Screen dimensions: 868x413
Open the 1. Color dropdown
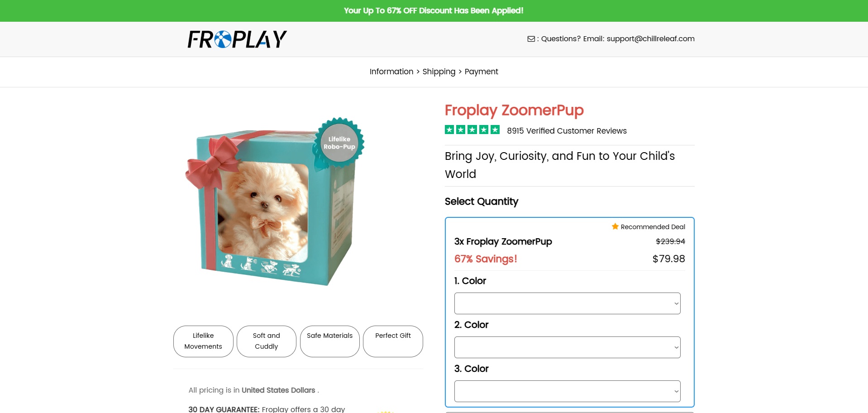click(567, 303)
